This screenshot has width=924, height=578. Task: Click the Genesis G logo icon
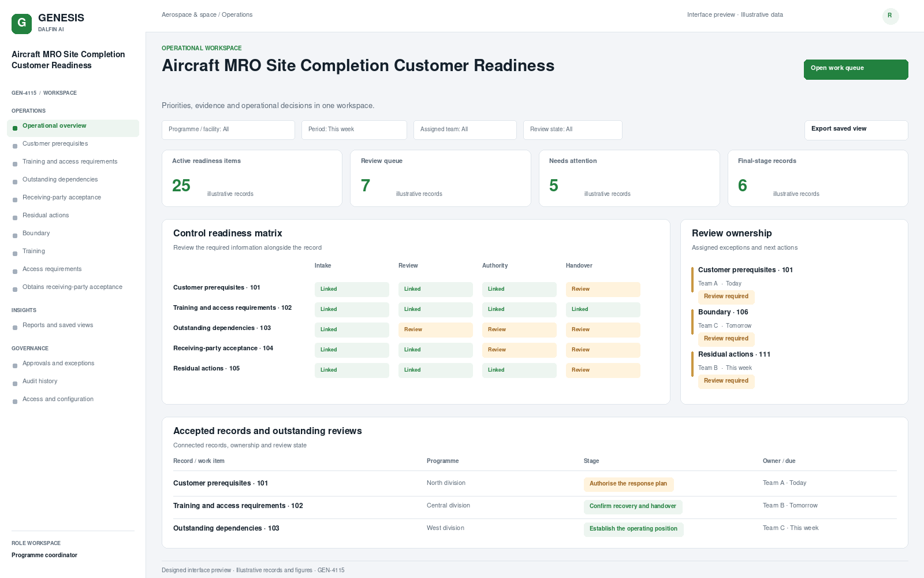tap(21, 24)
